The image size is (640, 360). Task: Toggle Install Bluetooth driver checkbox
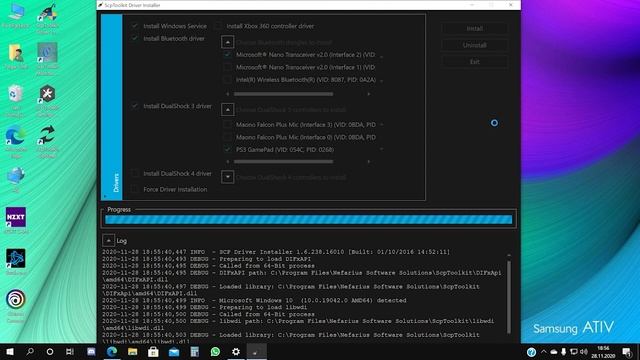pyautogui.click(x=135, y=38)
